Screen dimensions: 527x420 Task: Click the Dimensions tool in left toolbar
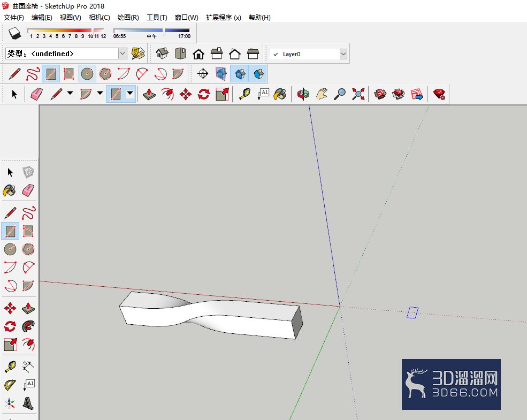[x=28, y=367]
